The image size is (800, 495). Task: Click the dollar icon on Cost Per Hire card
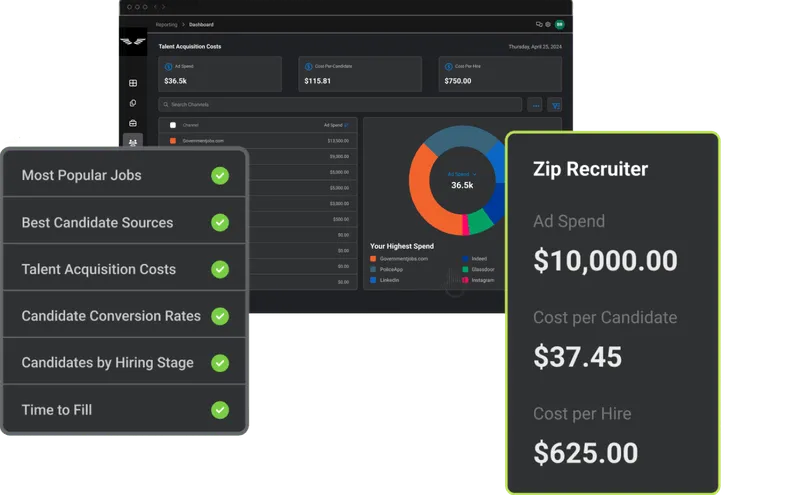(448, 66)
